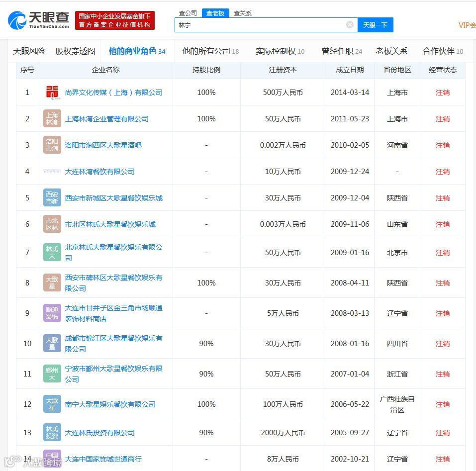Open 市北区林氏大歌星餐饮娱乐城 link
The height and width of the screenshot is (471, 476).
(110, 224)
